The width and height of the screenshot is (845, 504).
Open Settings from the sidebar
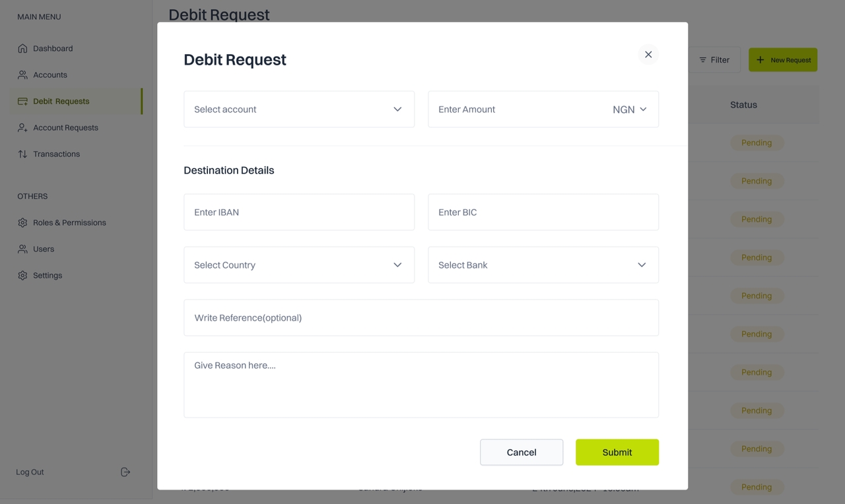48,275
